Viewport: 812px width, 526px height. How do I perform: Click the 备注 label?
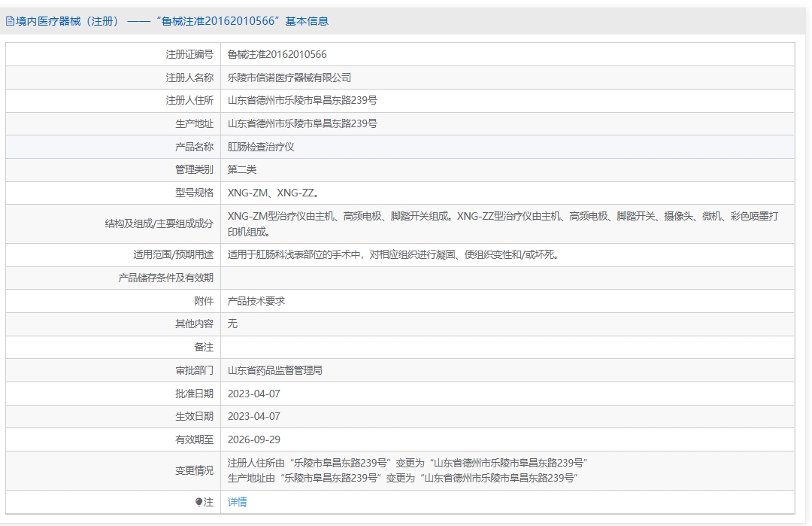[204, 347]
